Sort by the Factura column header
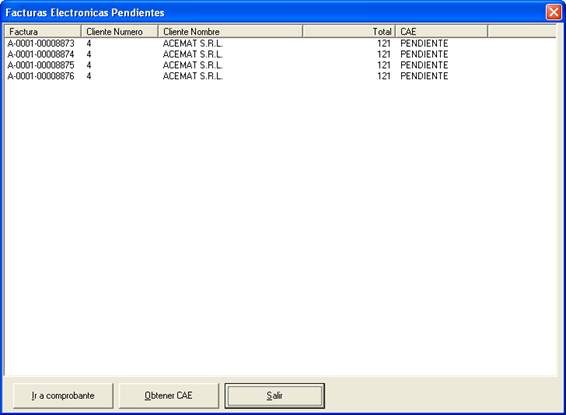This screenshot has height=415, width=566. point(43,32)
